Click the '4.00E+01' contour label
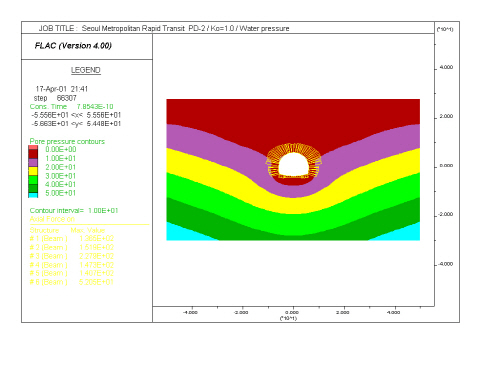Screen dimensions: 500x375 [61, 184]
